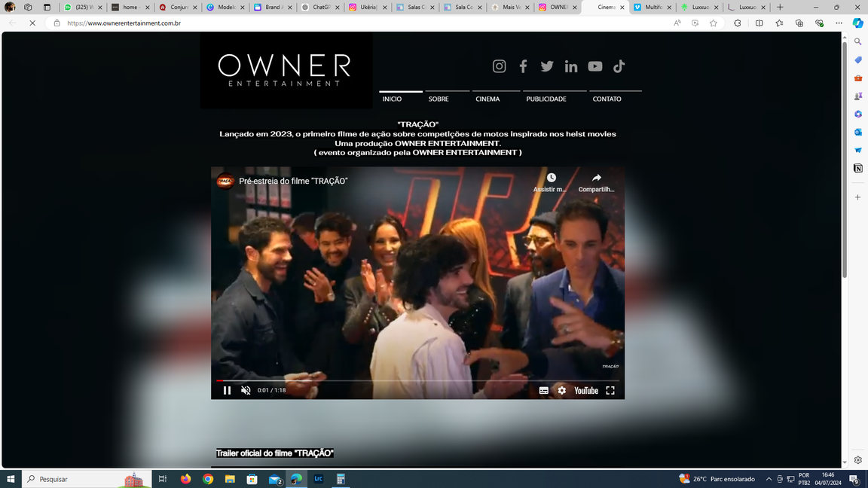Open Lightroom Classic from taskbar
This screenshot has height=488, width=868.
coord(318,479)
